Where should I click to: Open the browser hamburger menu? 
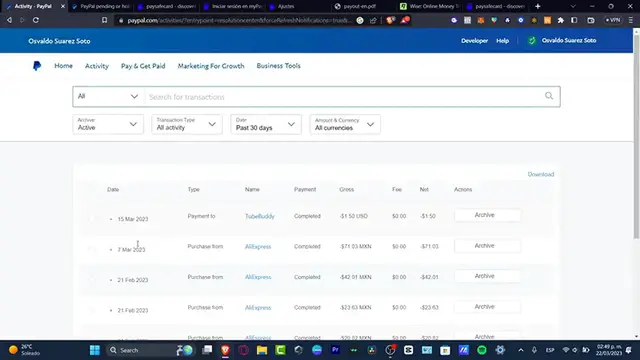pyautogui.click(x=631, y=20)
